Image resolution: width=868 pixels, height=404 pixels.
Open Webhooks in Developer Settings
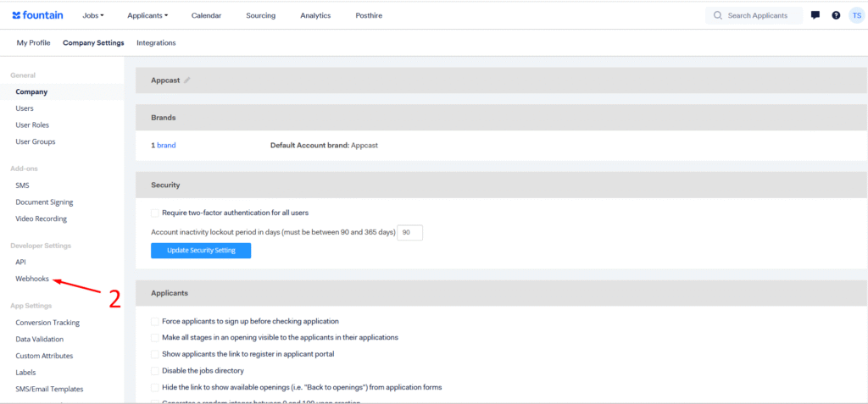32,279
